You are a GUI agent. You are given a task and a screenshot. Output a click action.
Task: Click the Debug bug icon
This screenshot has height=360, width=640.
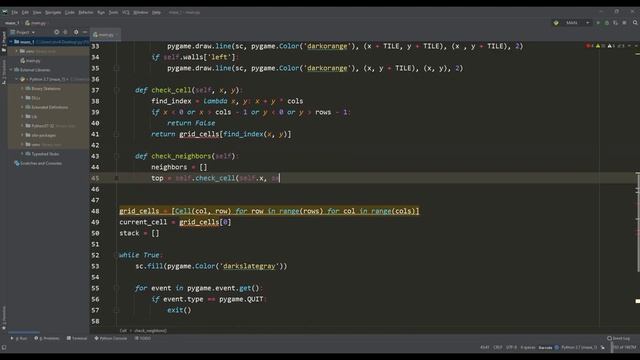click(x=607, y=23)
